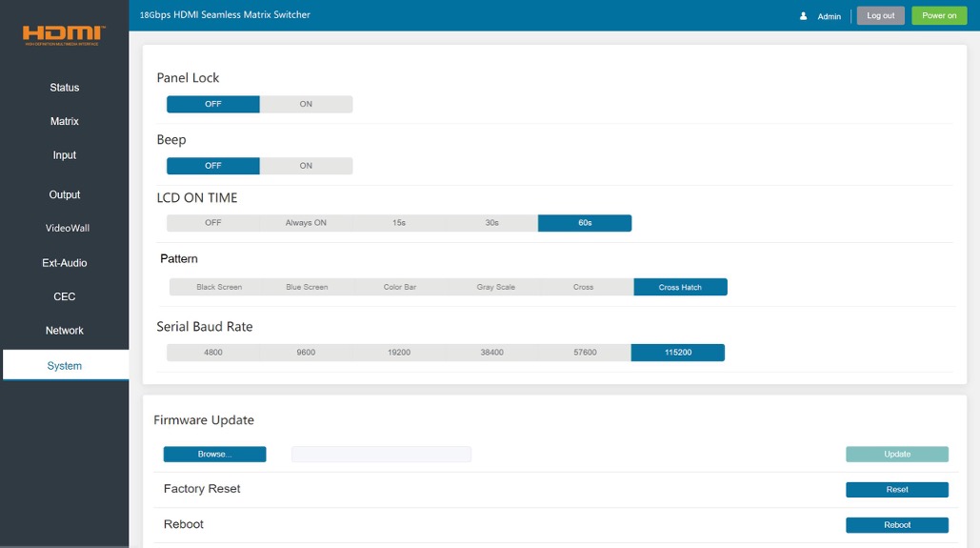Click the Reboot row label
This screenshot has width=980, height=548.
pyautogui.click(x=184, y=524)
